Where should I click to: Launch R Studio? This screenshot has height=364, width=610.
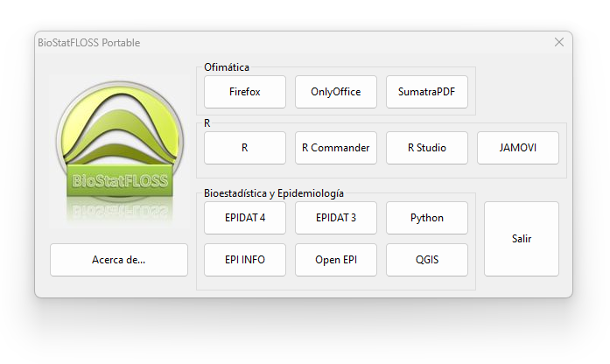427,148
